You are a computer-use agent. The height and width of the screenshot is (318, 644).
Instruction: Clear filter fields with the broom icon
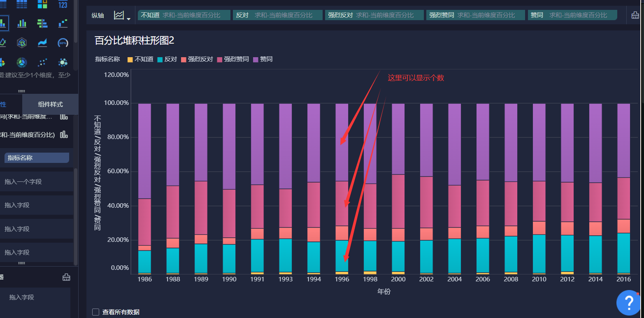[x=66, y=277]
